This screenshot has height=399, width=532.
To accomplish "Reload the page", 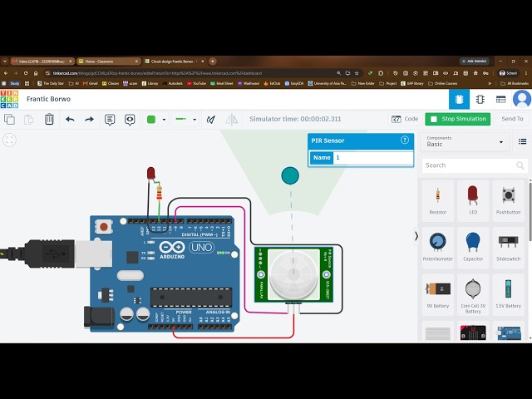I will point(26,73).
